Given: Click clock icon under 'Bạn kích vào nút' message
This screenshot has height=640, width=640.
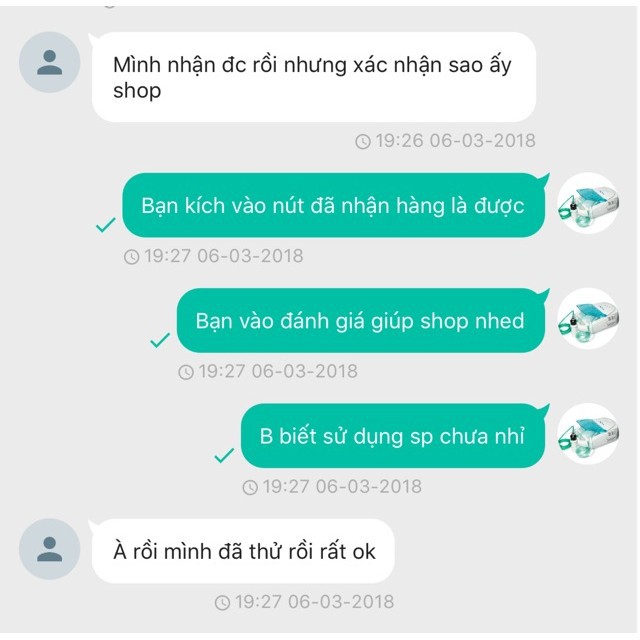Looking at the screenshot, I should pos(131,257).
